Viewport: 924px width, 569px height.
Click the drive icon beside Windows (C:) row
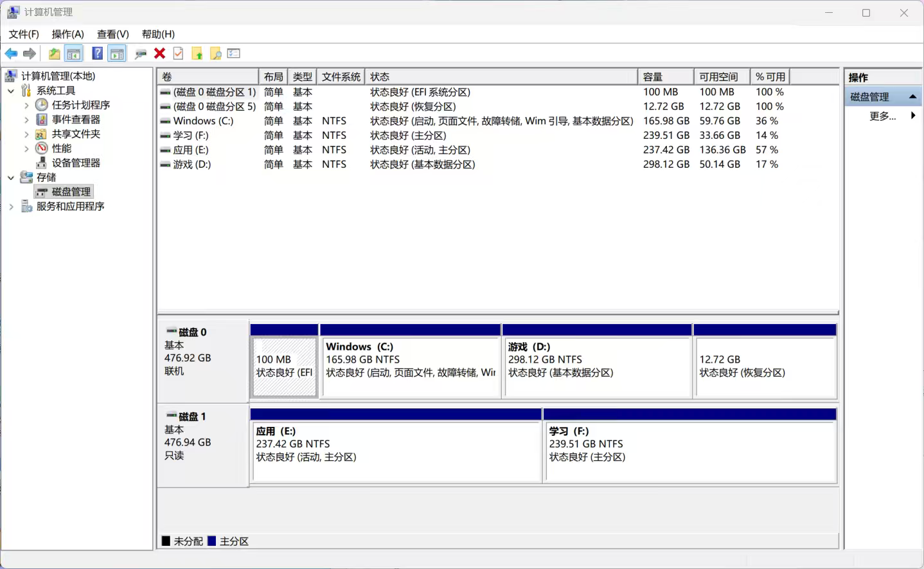click(165, 121)
